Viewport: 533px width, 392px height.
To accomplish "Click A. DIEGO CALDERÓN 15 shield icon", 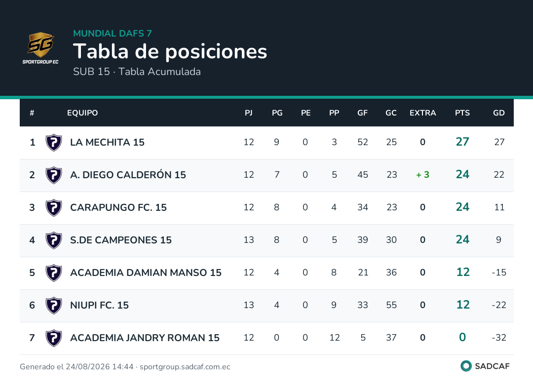I will tap(54, 175).
